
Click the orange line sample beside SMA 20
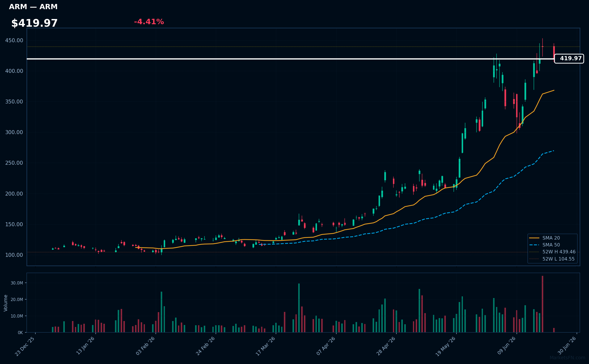tap(534, 238)
